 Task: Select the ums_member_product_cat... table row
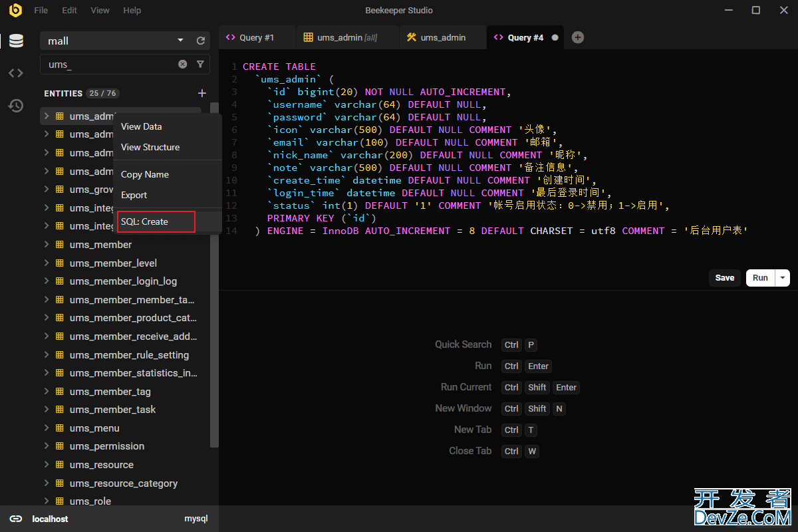pyautogui.click(x=120, y=318)
